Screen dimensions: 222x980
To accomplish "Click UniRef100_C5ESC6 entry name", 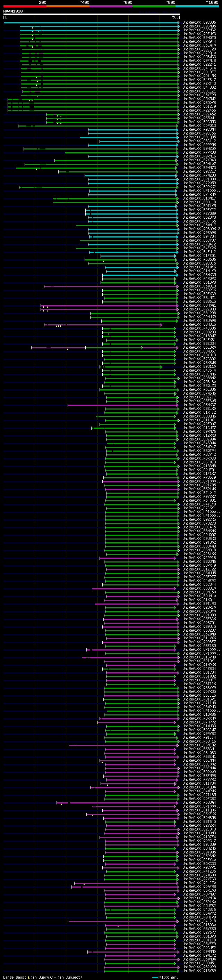I will (x=199, y=619).
